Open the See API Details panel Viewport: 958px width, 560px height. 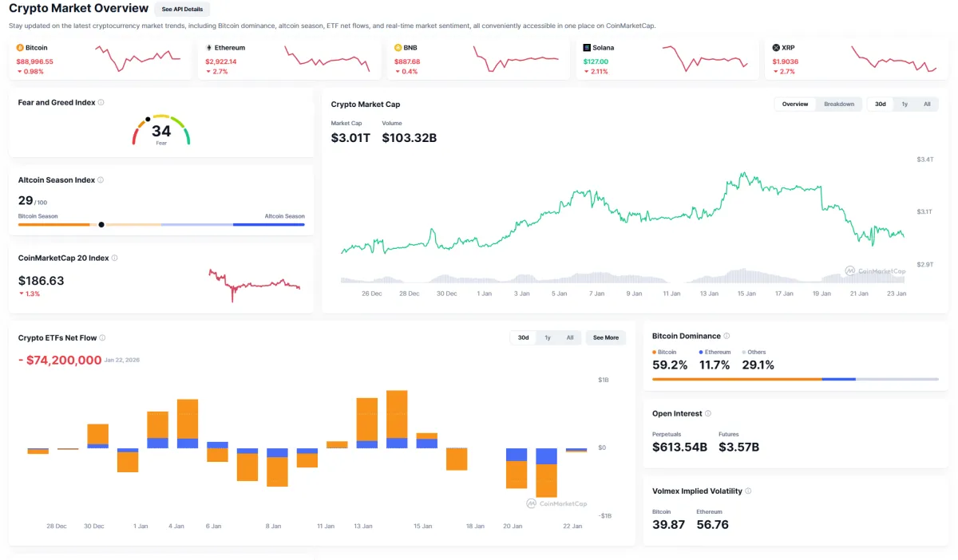tap(182, 9)
